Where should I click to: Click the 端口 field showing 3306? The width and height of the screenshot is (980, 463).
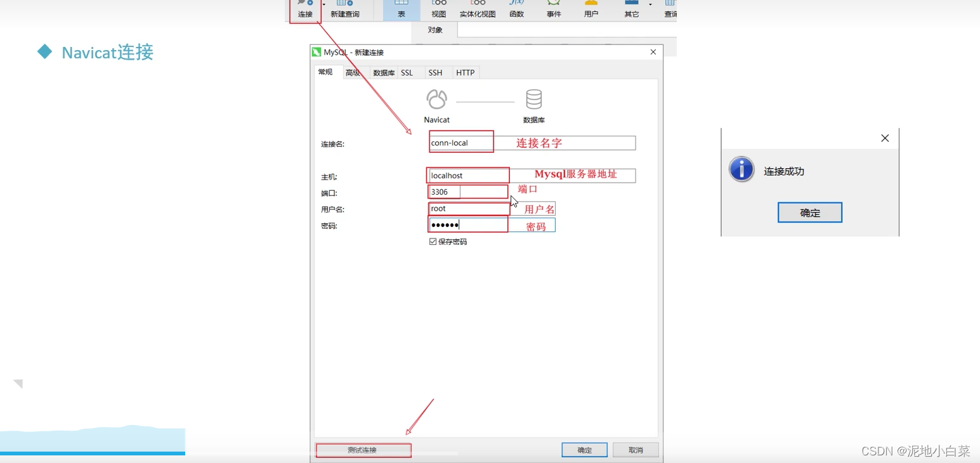tap(445, 192)
